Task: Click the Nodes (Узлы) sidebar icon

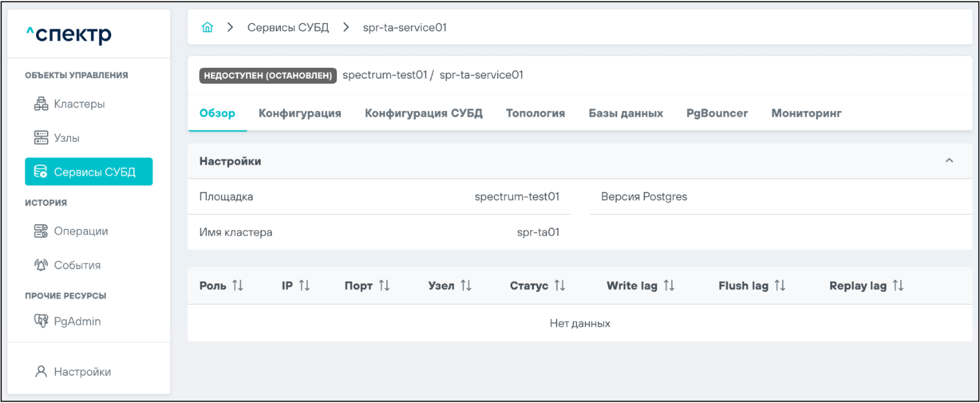Action: (x=41, y=138)
